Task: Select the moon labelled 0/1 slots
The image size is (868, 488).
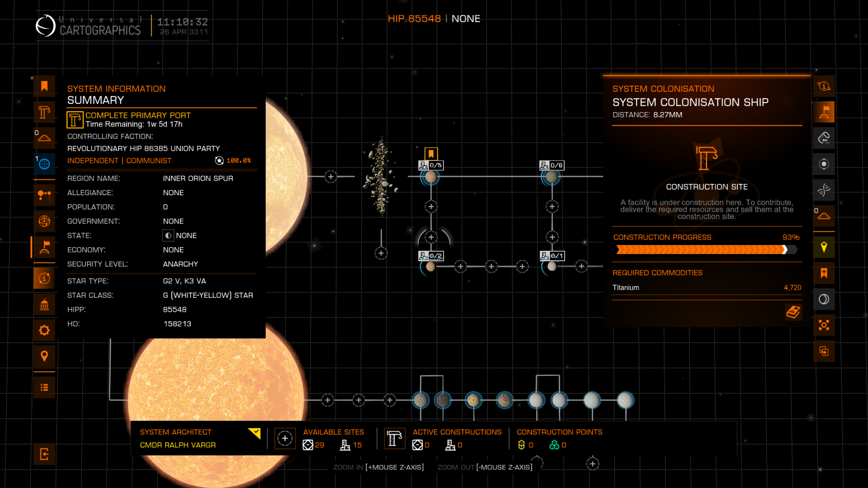Action: [552, 266]
